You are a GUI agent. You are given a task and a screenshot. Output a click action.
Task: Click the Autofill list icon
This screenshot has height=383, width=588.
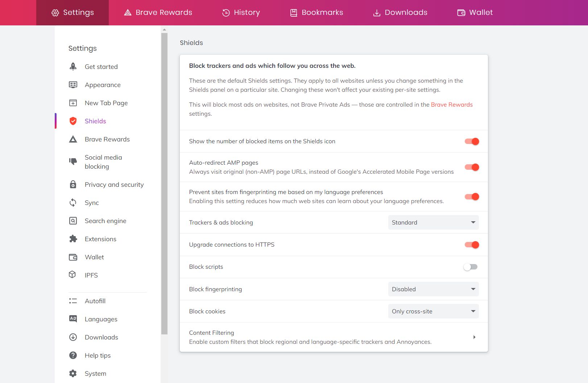73,301
